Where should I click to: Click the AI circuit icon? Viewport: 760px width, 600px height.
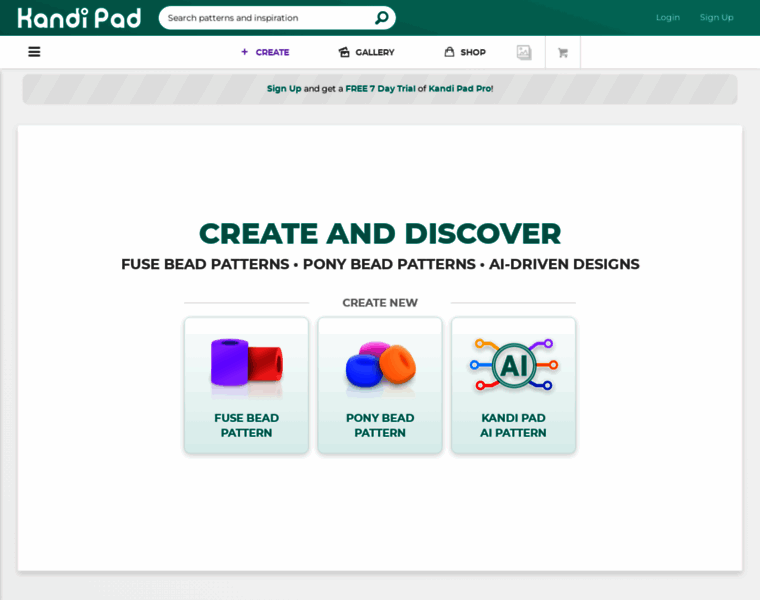(x=513, y=365)
